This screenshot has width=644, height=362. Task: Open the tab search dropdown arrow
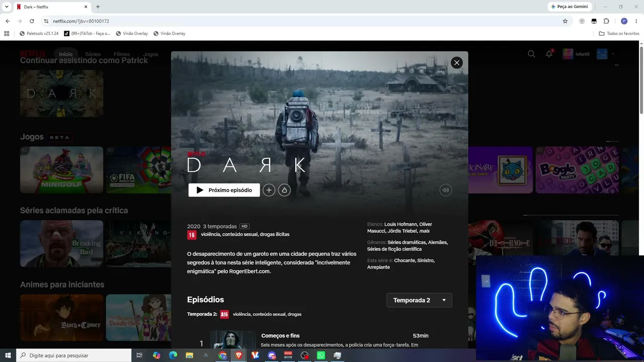pos(7,7)
